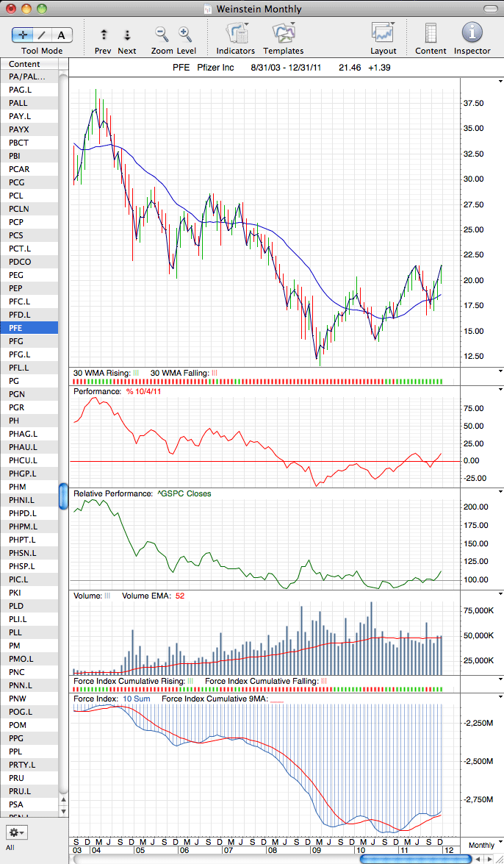This screenshot has width=504, height=864.
Task: Select PFG in the symbol list
Action: click(x=29, y=340)
